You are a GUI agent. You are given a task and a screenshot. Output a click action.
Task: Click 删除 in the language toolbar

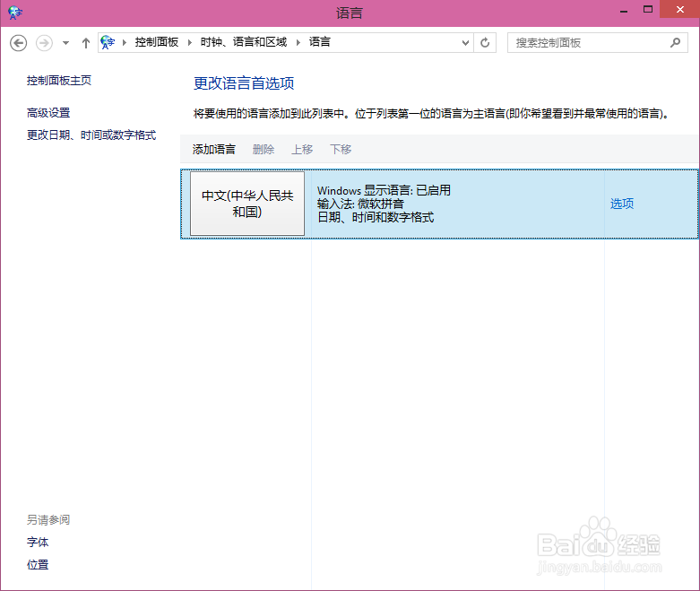(264, 149)
